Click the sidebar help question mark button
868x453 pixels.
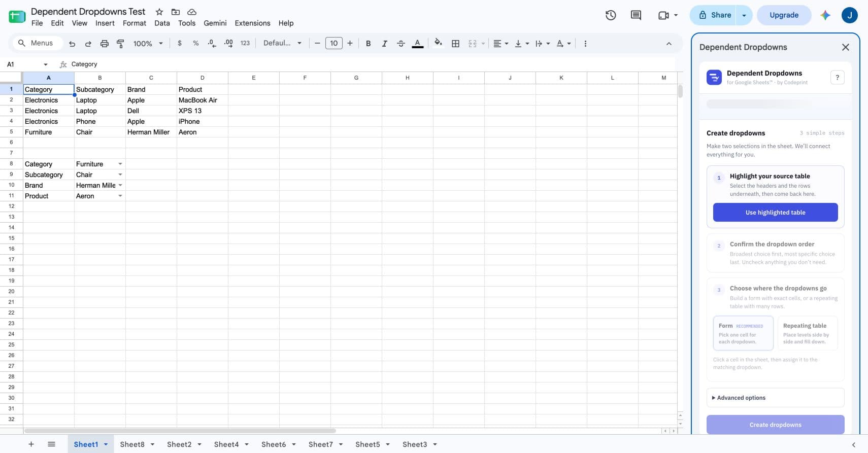pos(838,78)
